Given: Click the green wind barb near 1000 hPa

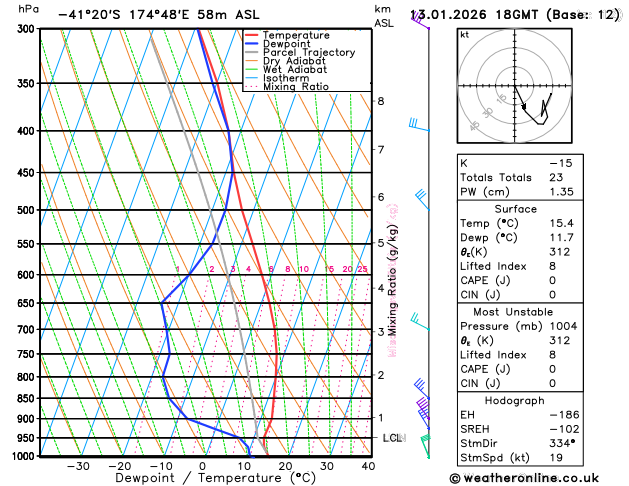Looking at the screenshot, I should [425, 446].
